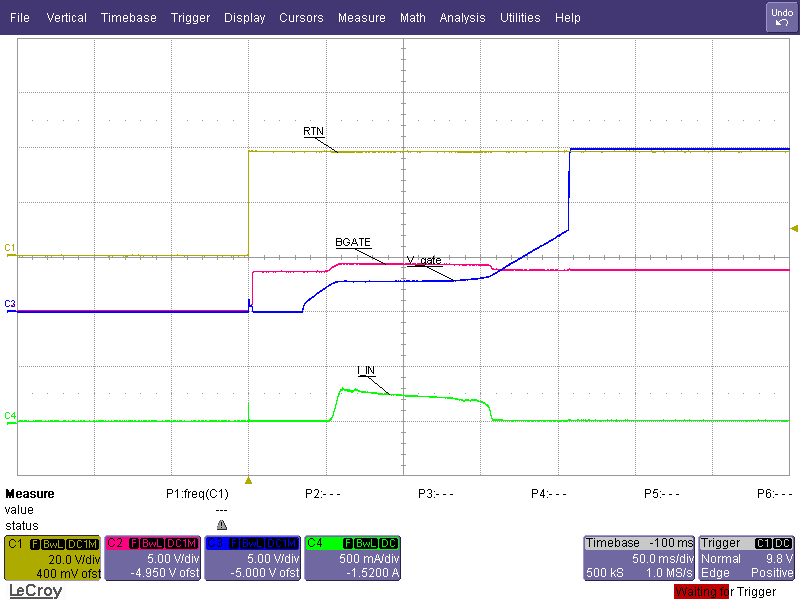Open the Measure menu

click(x=361, y=18)
